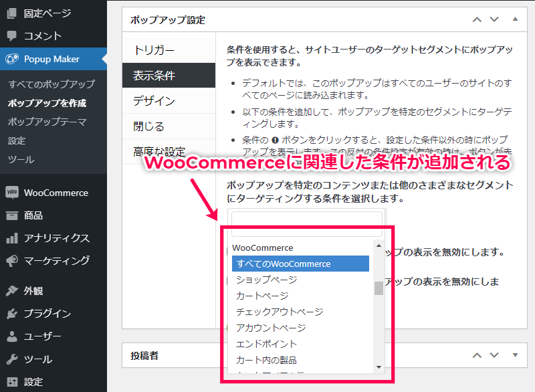Image resolution: width=535 pixels, height=392 pixels.
Task: Select カートページ option
Action: tap(300, 296)
